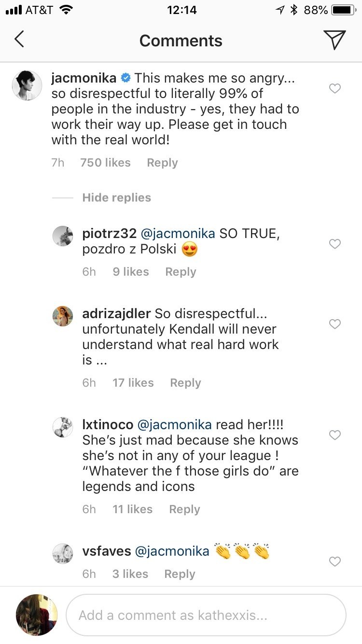Tap the back arrow in Comments header
The width and height of the screenshot is (362, 644).
[x=19, y=40]
